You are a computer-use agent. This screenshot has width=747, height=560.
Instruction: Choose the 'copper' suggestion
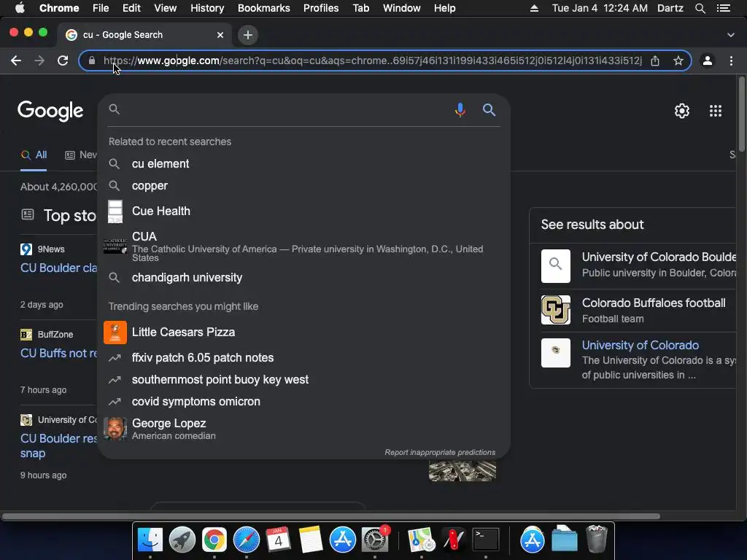(x=304, y=186)
